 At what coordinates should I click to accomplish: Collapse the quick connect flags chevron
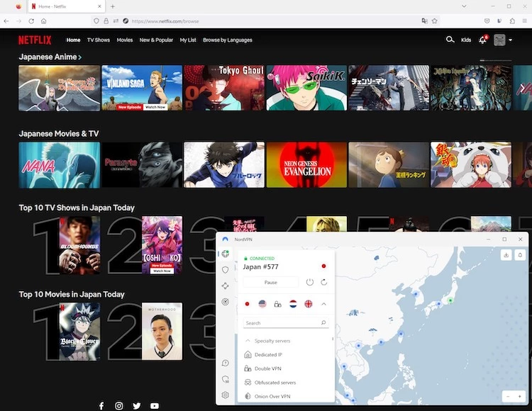point(324,304)
